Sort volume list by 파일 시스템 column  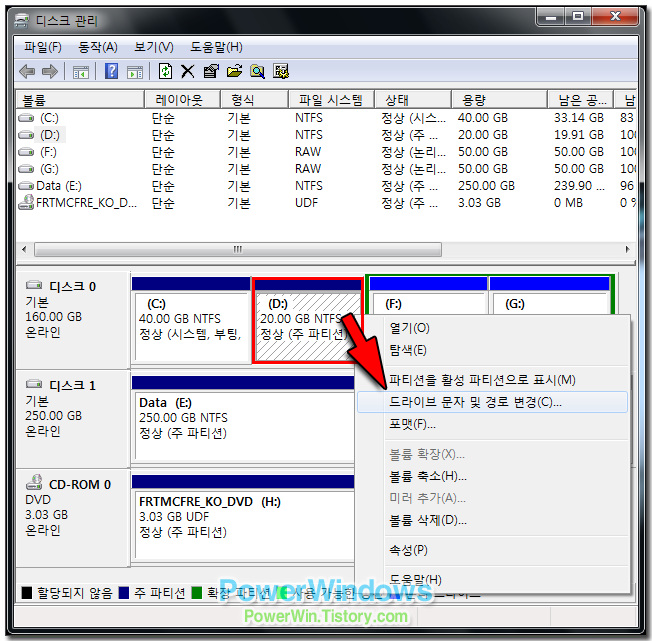(x=331, y=100)
